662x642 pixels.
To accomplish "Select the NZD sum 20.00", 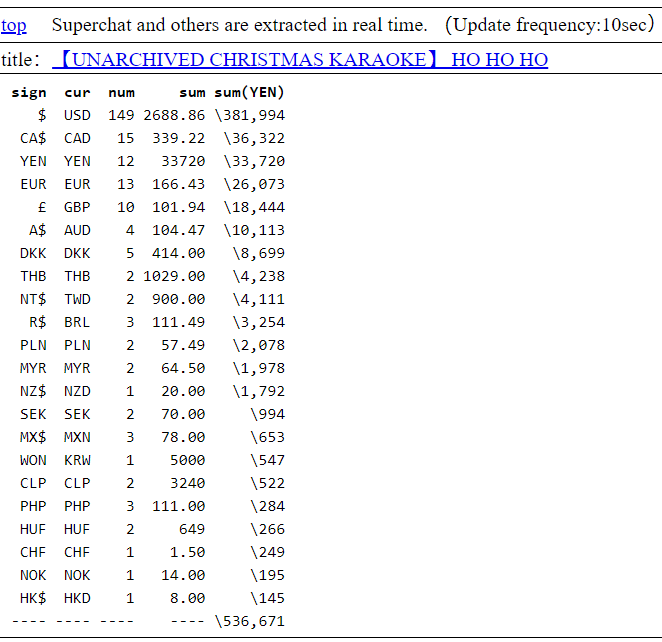I will (183, 391).
